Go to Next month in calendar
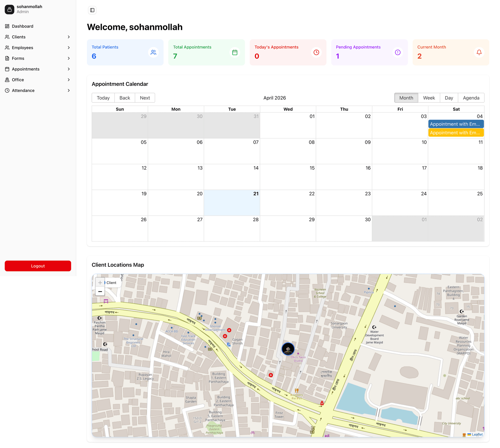500x448 pixels. coord(145,98)
